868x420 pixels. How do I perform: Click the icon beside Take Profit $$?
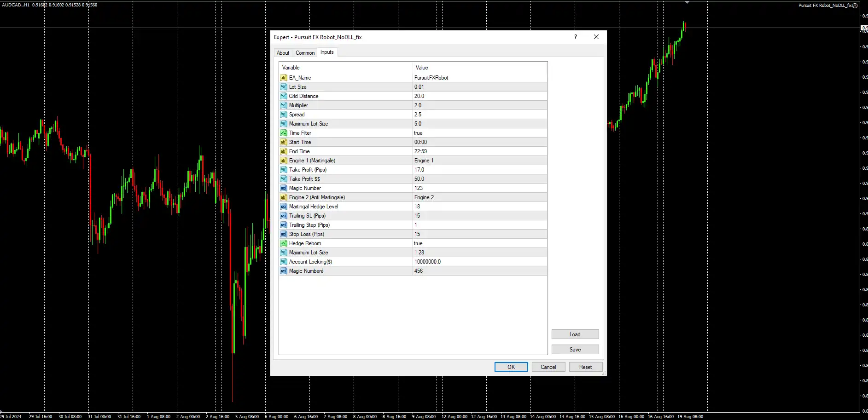pyautogui.click(x=284, y=179)
